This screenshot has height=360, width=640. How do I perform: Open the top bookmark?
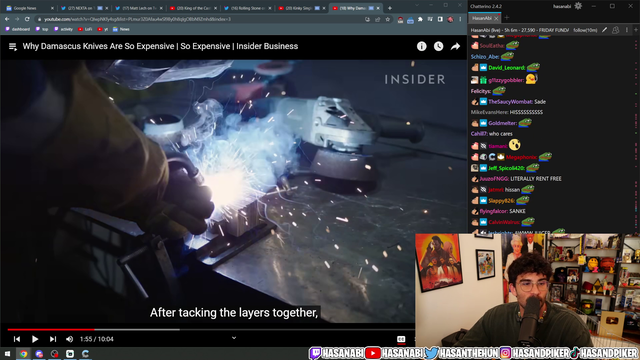click(42, 29)
